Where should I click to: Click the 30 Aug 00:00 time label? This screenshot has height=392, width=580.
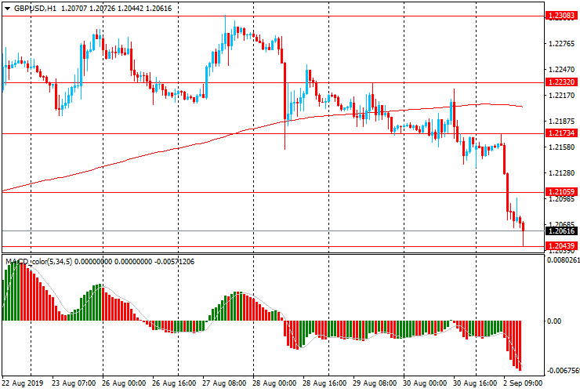tap(425, 383)
